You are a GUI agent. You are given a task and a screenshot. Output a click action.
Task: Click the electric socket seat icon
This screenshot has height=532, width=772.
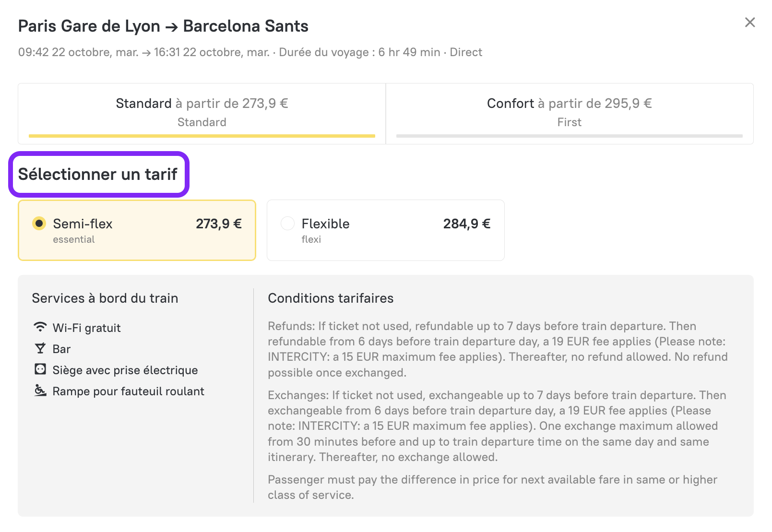pos(40,369)
